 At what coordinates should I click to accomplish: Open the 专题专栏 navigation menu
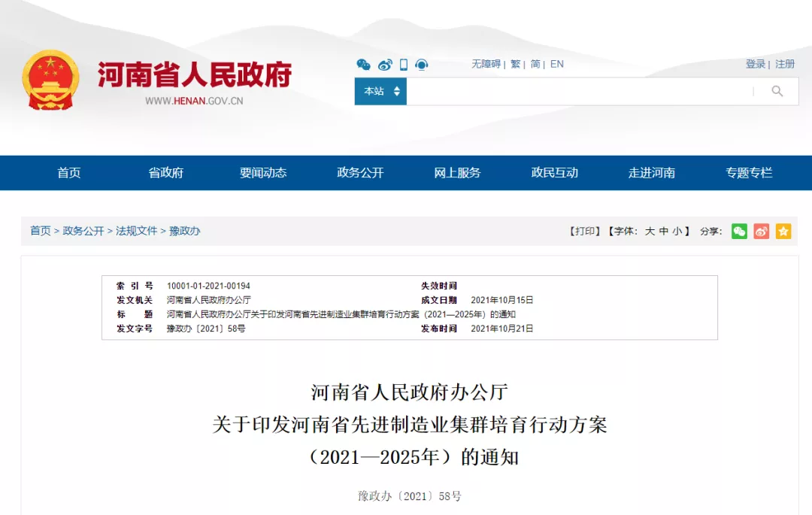(x=749, y=173)
